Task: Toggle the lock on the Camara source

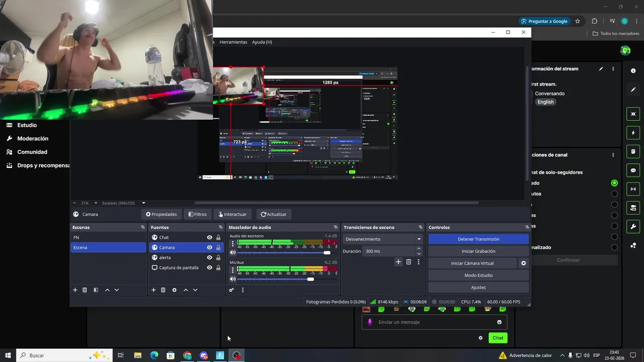Action: click(x=218, y=247)
